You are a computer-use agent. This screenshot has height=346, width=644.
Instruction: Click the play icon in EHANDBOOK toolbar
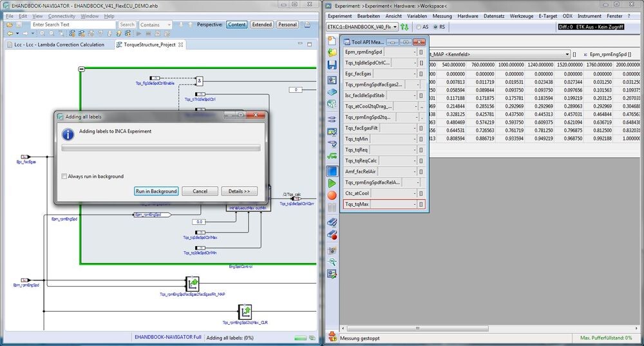139,34
